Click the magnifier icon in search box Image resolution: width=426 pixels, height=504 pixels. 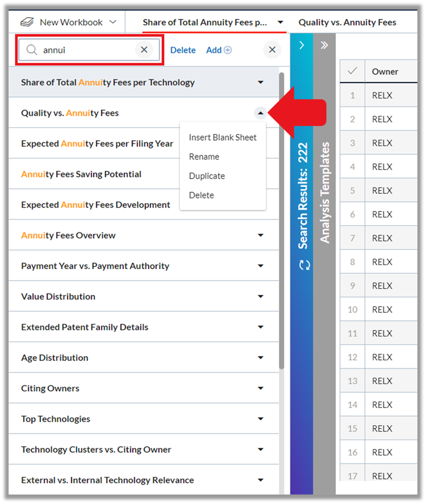pos(31,50)
